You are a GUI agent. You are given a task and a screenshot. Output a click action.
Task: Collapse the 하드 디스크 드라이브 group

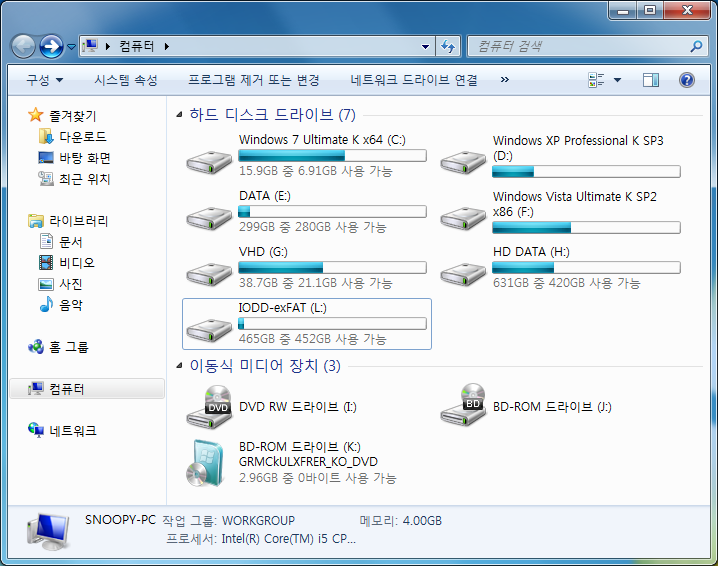tap(179, 114)
